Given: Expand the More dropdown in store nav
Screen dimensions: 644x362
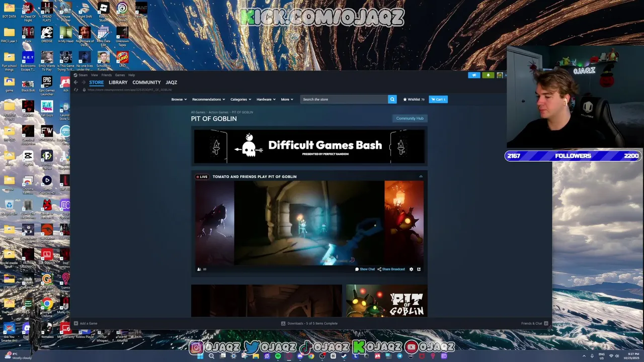Looking at the screenshot, I should 287,99.
